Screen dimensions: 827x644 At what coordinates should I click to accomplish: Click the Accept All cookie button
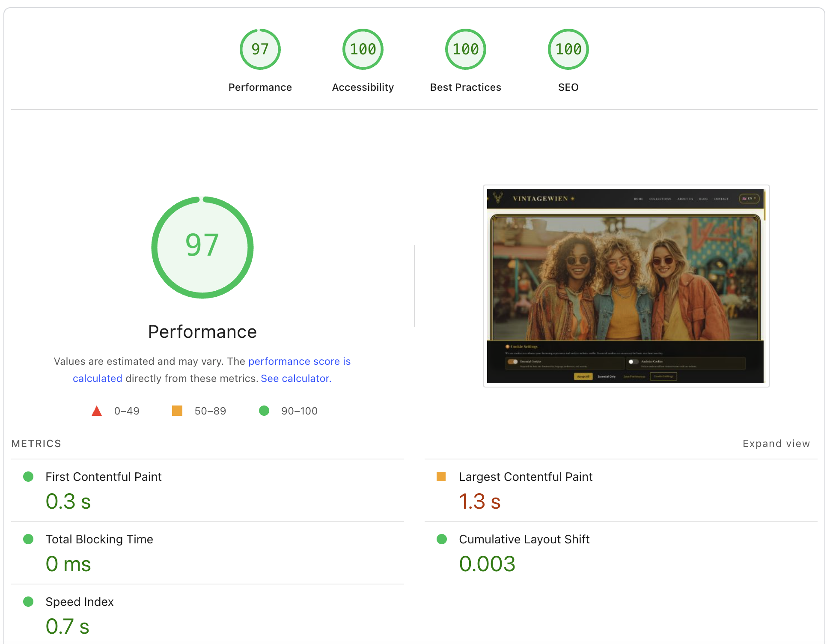click(x=583, y=376)
